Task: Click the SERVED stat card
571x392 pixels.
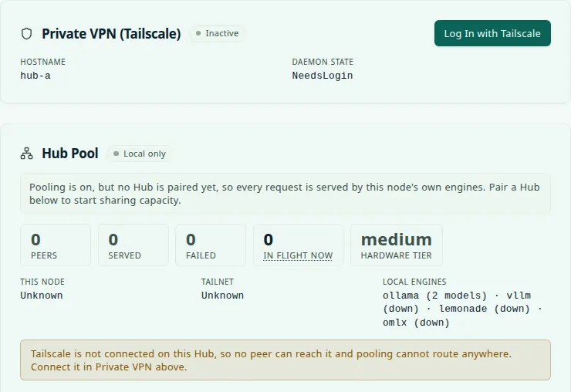Action: coord(133,245)
